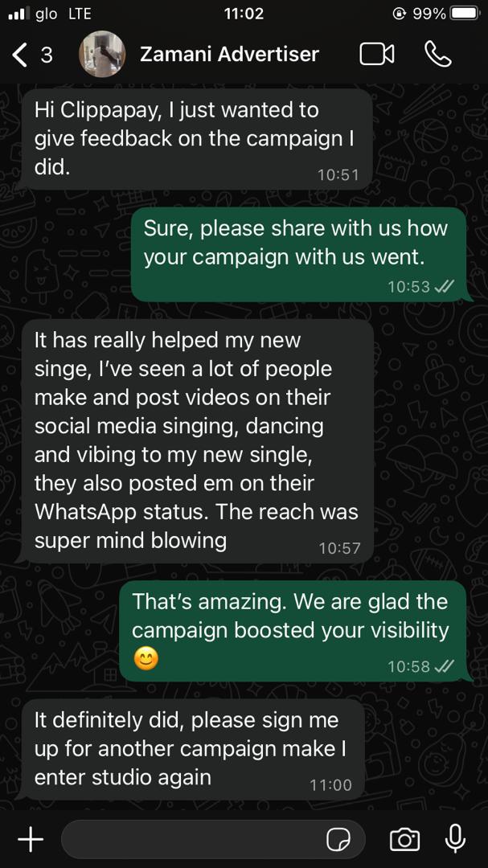Tap the microphone to record voice note
Image resolution: width=488 pixels, height=868 pixels.
point(455,838)
